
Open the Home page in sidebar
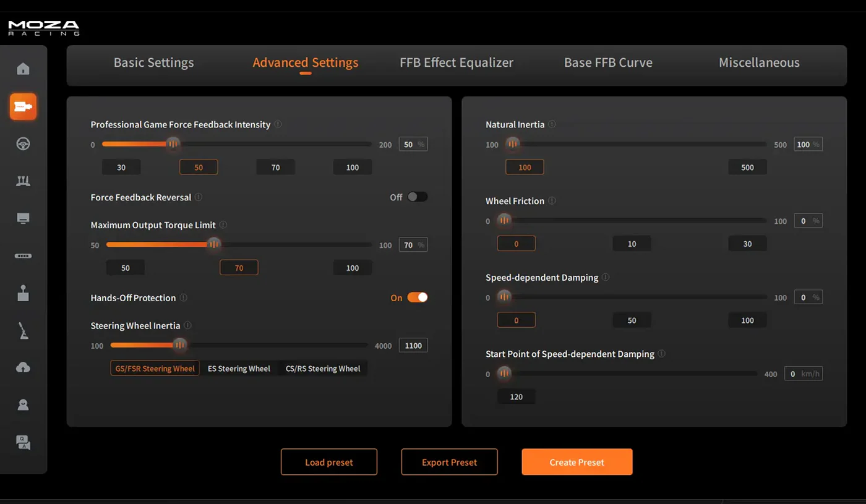pos(23,69)
